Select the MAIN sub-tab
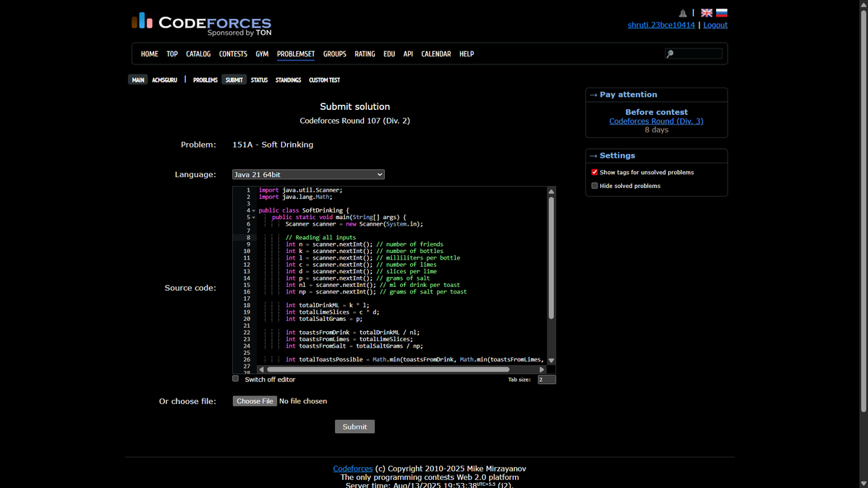 pos(138,80)
